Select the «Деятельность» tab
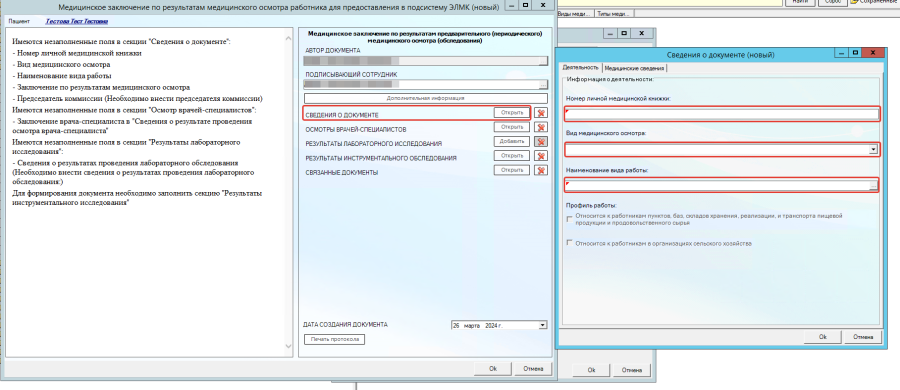The width and height of the screenshot is (900, 390). coord(580,67)
